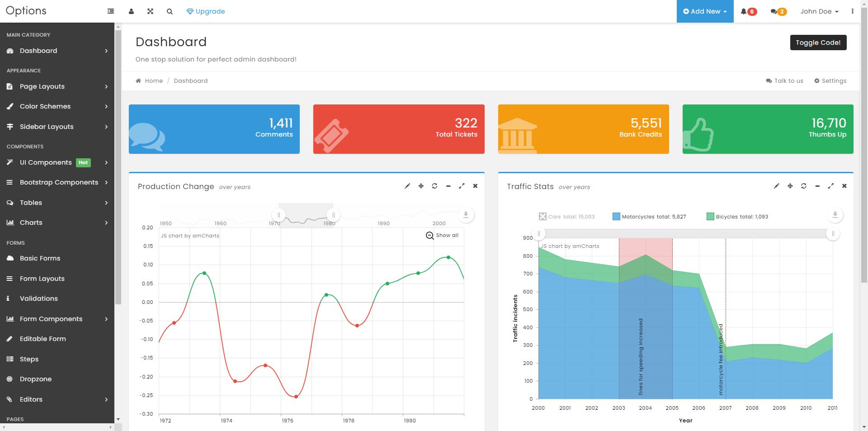Open Basic Forms in sidebar

click(x=57, y=258)
